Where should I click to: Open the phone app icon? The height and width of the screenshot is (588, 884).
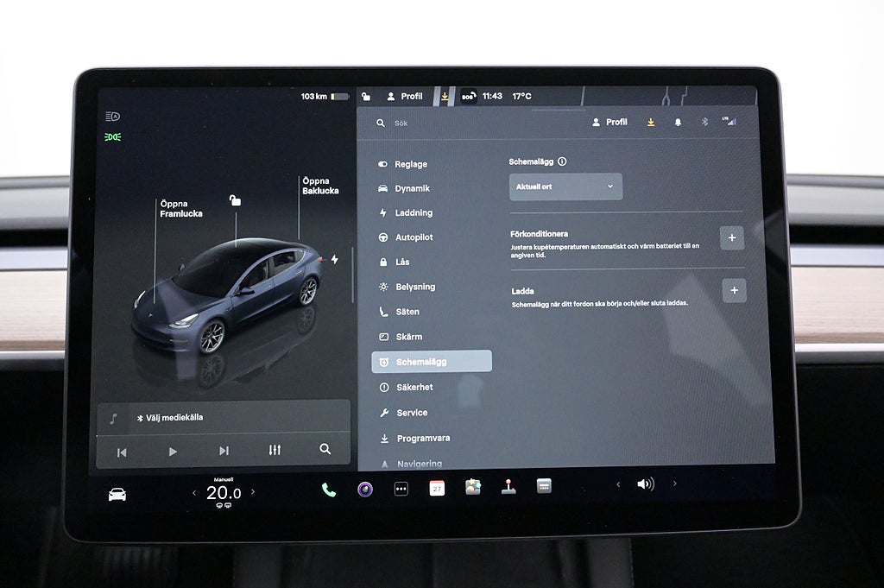(x=329, y=490)
